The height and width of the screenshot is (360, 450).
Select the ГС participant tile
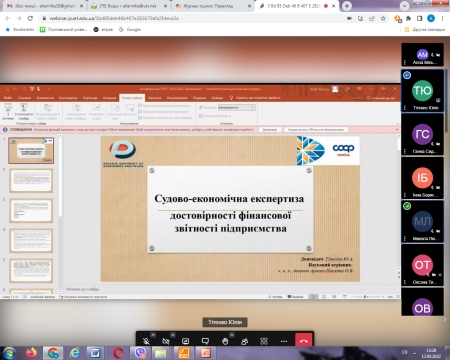tap(422, 135)
